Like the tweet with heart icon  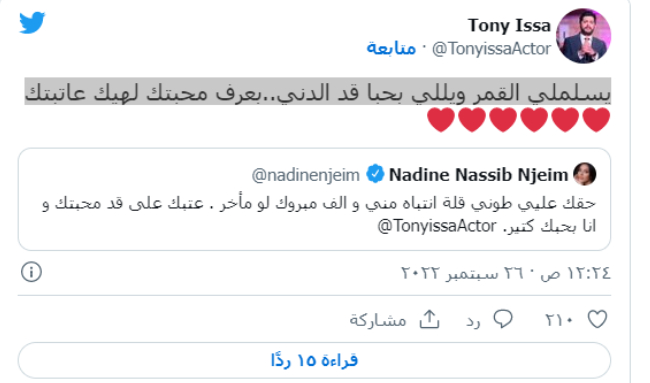pyautogui.click(x=597, y=319)
